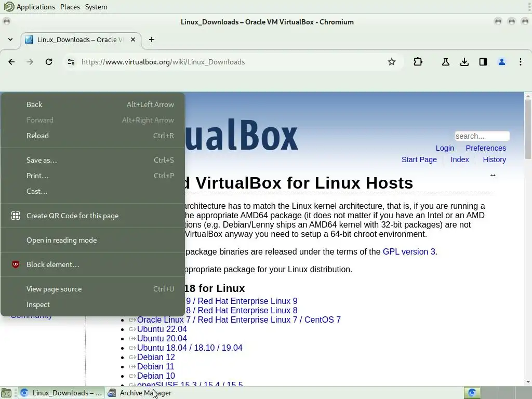Image resolution: width=532 pixels, height=399 pixels.
Task: Open the Chrome Labs flask icon
Action: [445, 62]
